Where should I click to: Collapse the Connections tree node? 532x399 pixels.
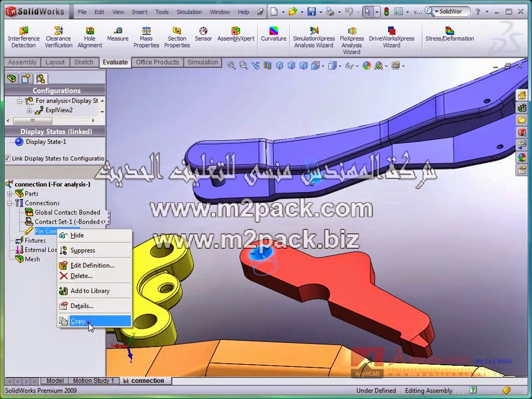10,203
